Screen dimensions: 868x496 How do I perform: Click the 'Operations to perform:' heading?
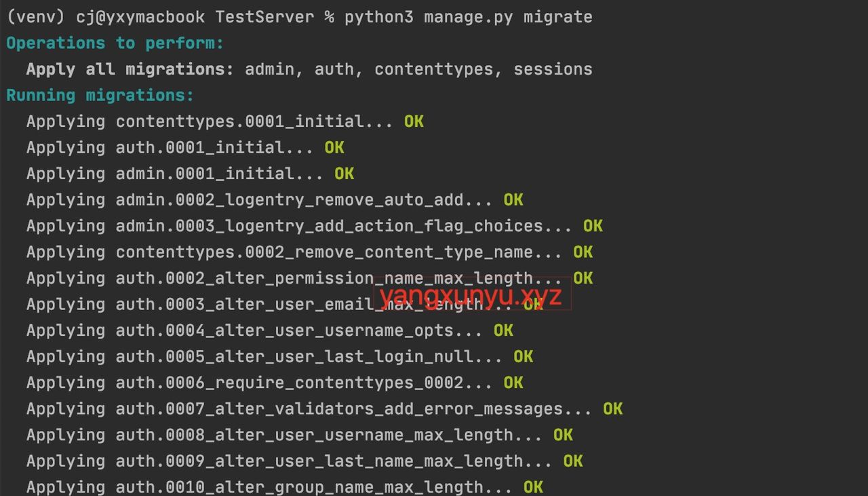(115, 43)
